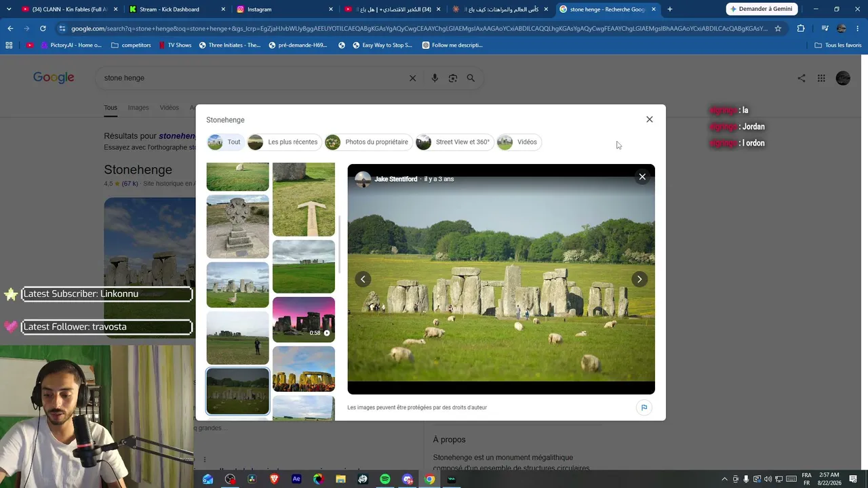Open Tous les favoris folder
The width and height of the screenshot is (868, 488).
pyautogui.click(x=838, y=45)
